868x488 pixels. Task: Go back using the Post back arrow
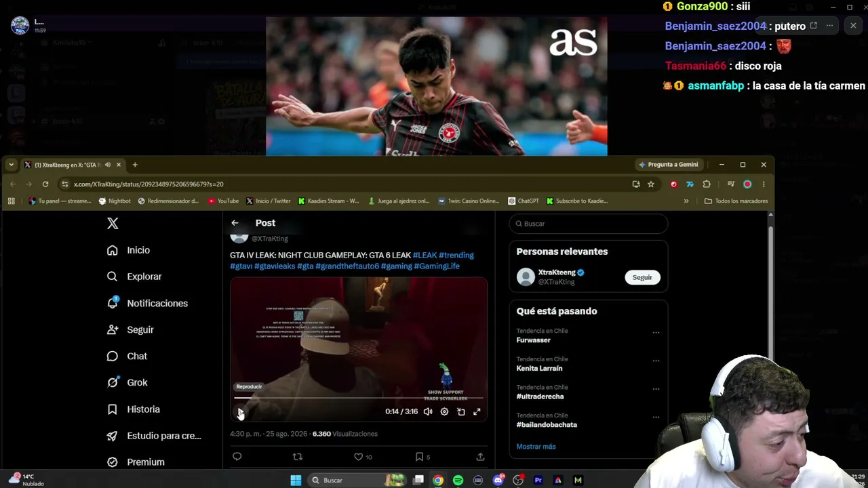click(x=235, y=223)
